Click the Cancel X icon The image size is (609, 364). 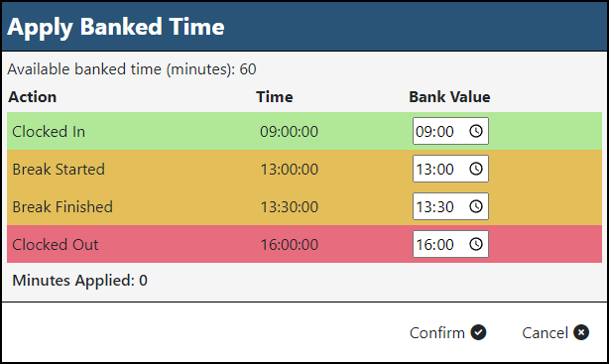[581, 332]
